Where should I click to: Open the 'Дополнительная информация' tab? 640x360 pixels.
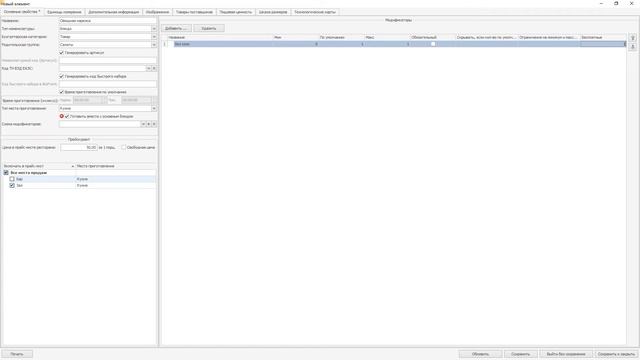coord(113,12)
